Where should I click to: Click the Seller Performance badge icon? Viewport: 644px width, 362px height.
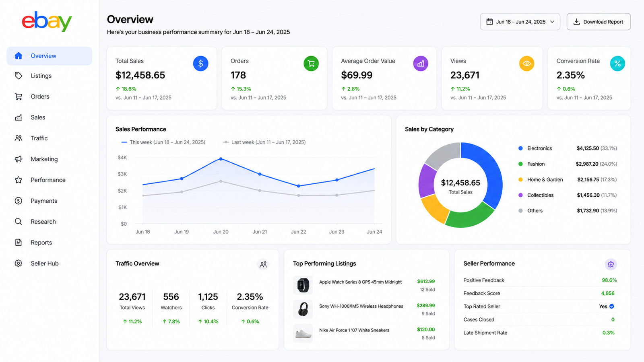[611, 264]
